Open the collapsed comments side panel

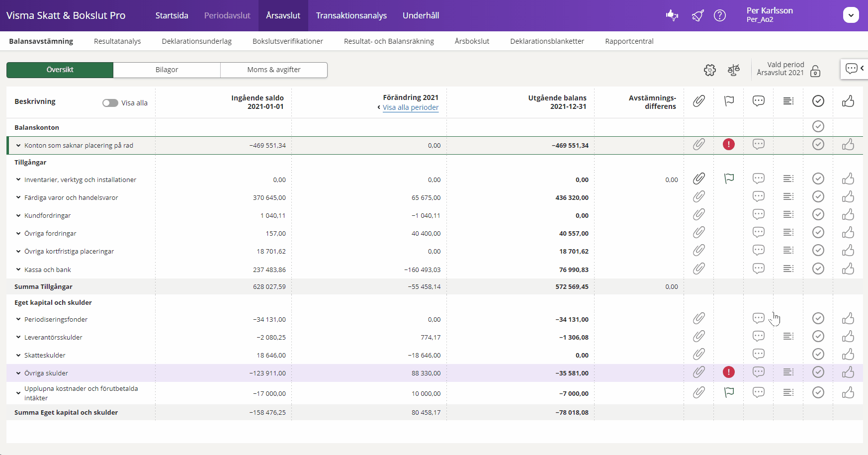click(x=854, y=69)
